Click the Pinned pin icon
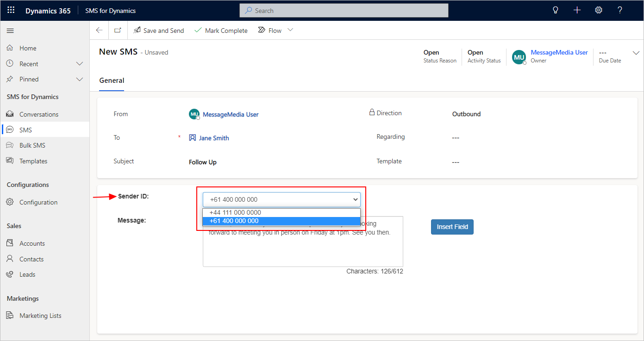The width and height of the screenshot is (644, 341). 10,79
